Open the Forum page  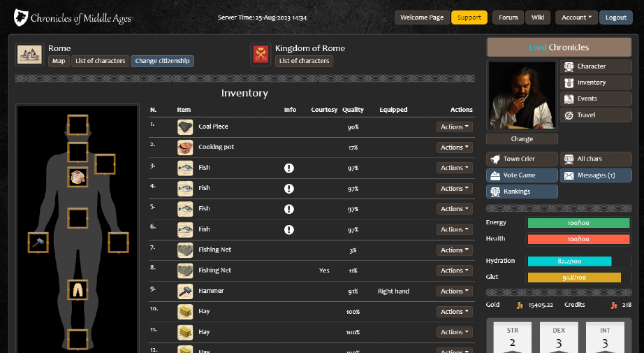click(508, 17)
